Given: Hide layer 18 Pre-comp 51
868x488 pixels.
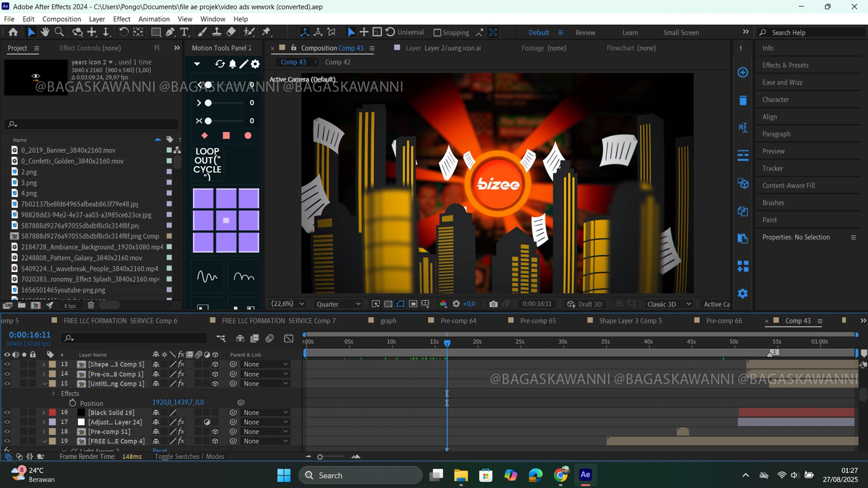Looking at the screenshot, I should (7, 432).
